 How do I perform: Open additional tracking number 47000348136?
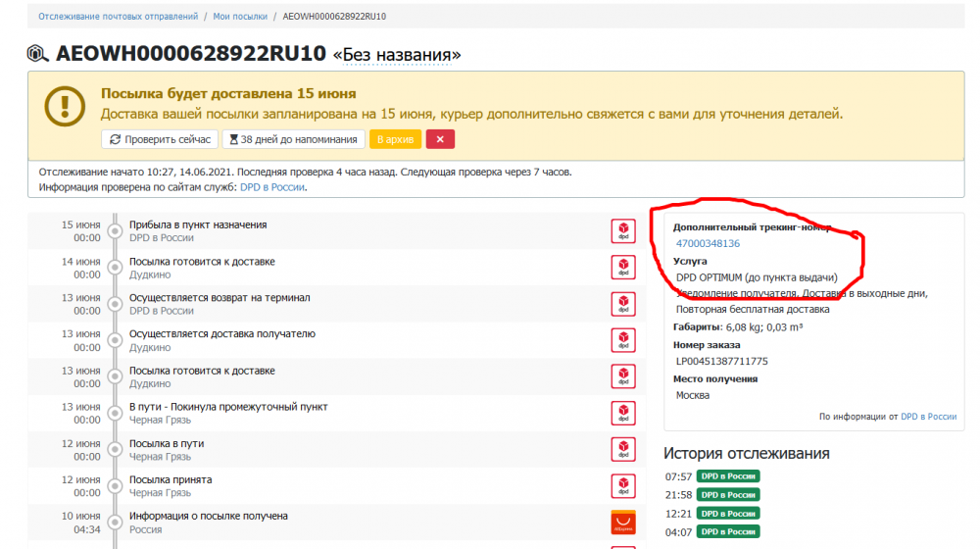pos(708,244)
